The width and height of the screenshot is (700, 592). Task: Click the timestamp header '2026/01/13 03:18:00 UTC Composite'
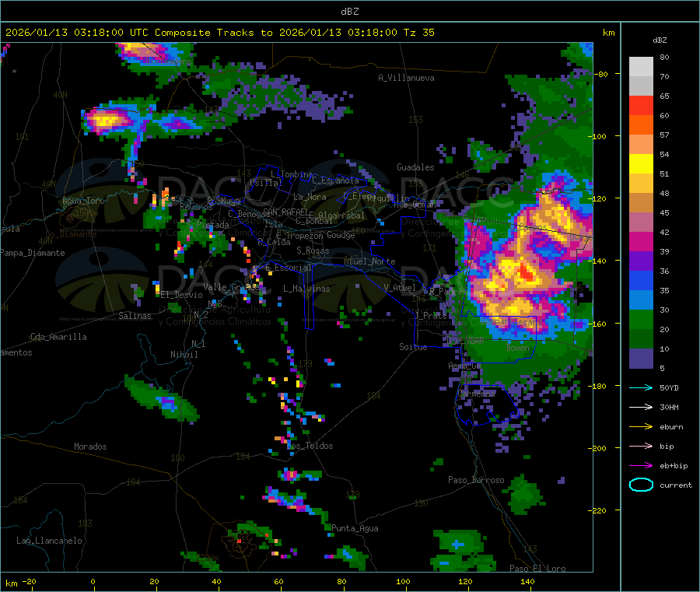[107, 33]
